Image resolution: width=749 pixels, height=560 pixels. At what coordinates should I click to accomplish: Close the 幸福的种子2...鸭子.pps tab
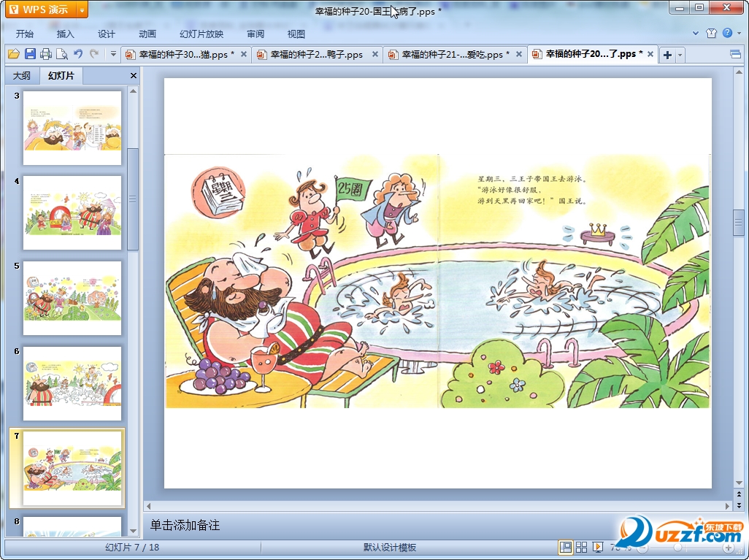(x=375, y=55)
